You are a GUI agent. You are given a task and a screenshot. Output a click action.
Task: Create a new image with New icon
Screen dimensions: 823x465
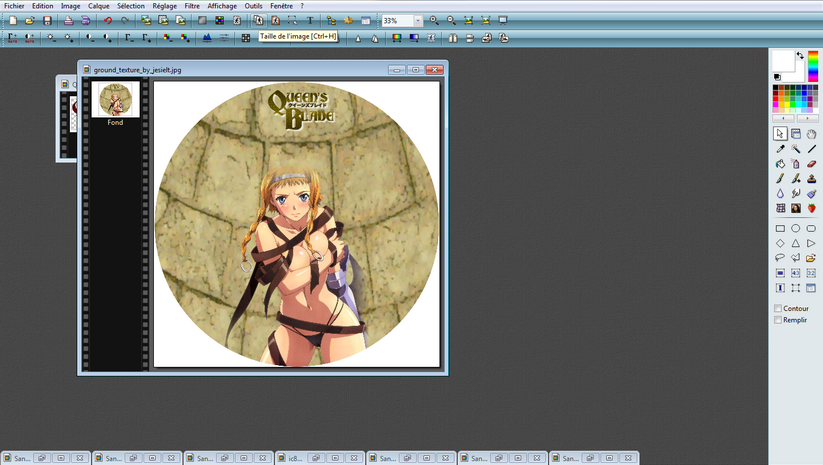[13, 20]
